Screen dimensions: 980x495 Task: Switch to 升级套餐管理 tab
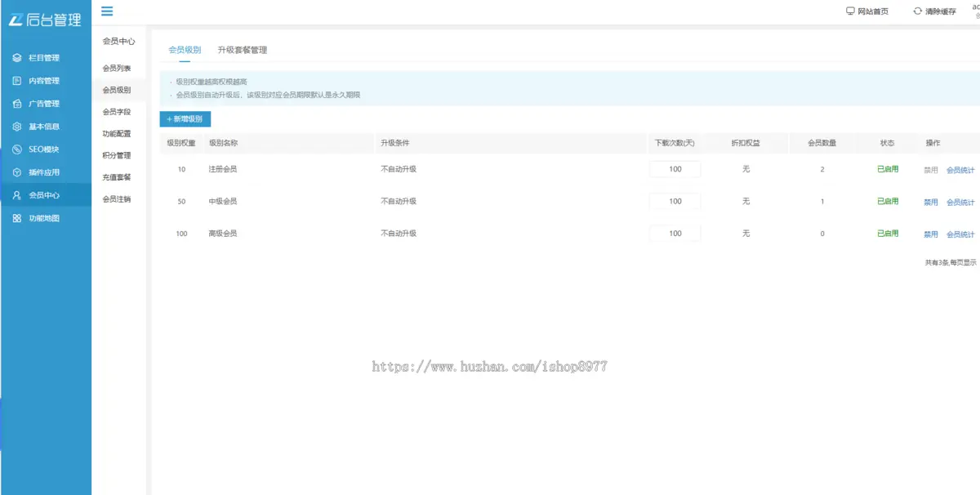(243, 50)
